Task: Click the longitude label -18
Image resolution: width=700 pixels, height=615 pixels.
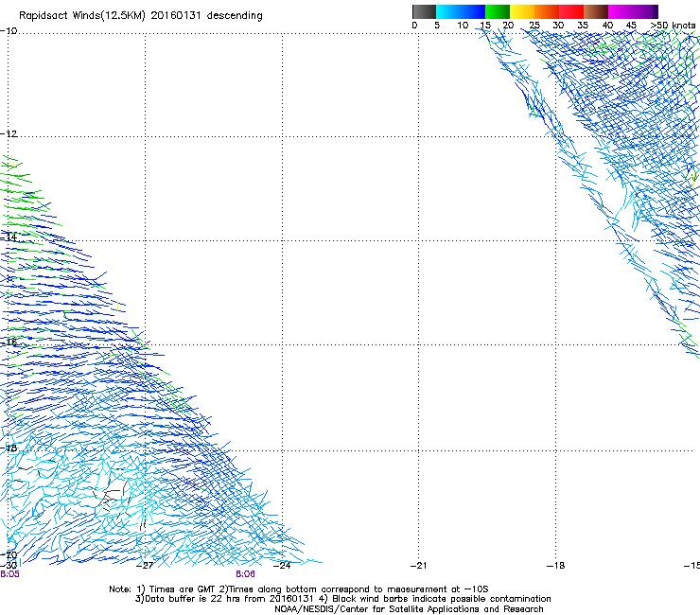Action: click(x=556, y=566)
